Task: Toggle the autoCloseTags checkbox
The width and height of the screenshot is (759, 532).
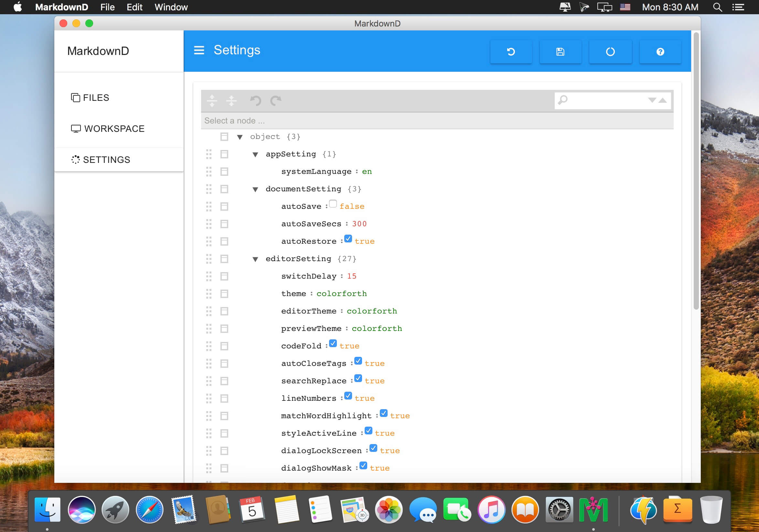Action: [358, 361]
